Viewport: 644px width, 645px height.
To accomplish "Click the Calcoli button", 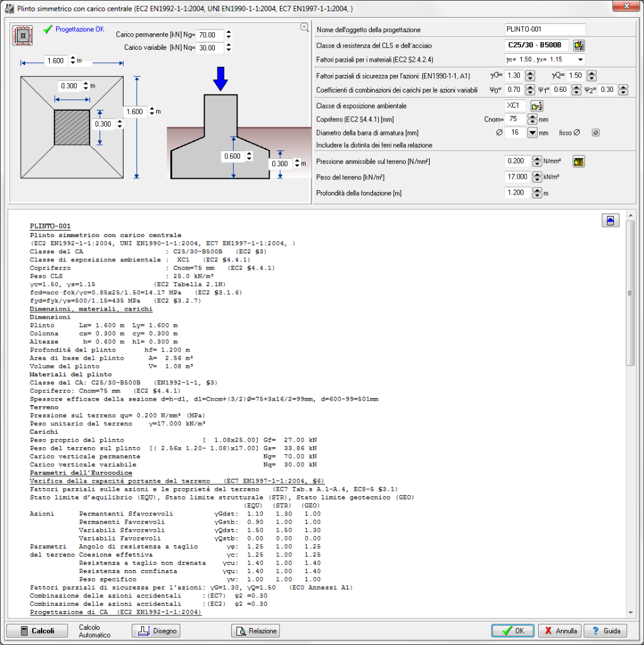I will (x=37, y=631).
